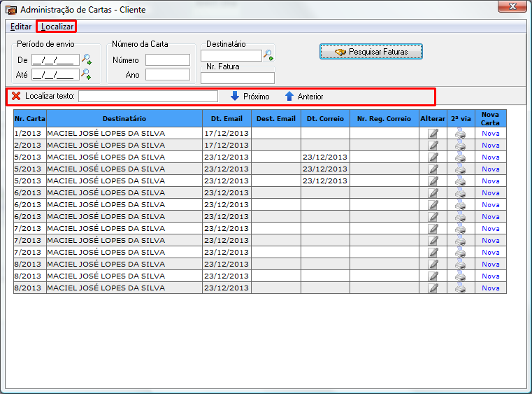Click pencil icon in first 5/2013 row

point(433,157)
